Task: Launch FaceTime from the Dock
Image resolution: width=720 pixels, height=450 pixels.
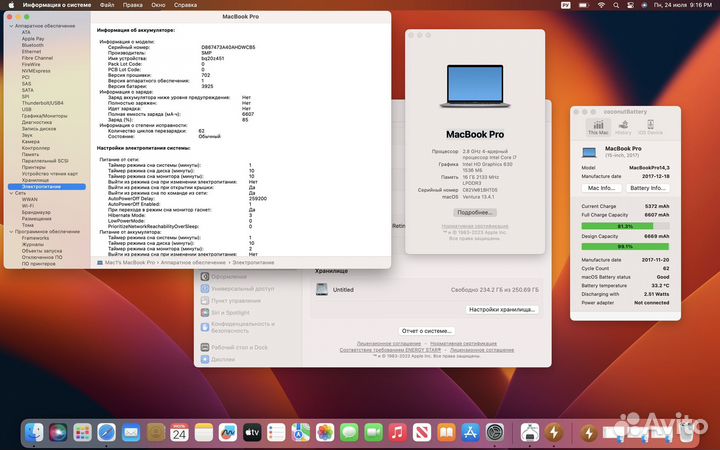Action: click(374, 433)
